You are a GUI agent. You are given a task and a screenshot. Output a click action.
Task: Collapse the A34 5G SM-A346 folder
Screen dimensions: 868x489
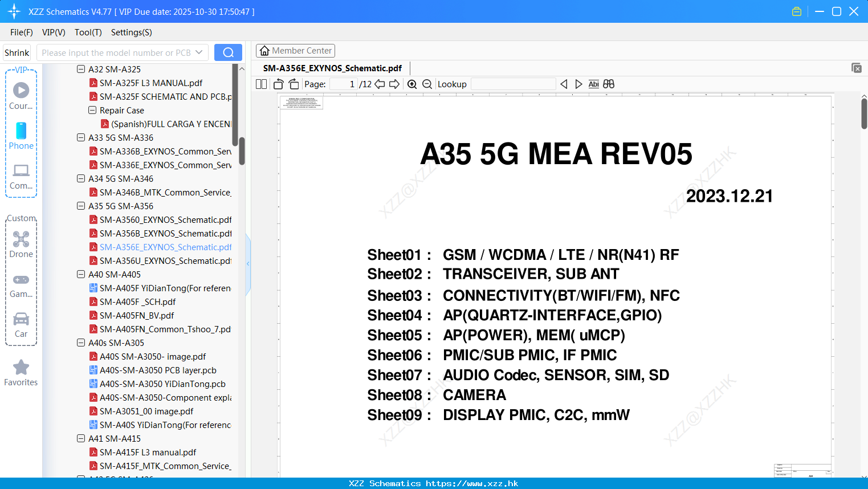click(81, 178)
